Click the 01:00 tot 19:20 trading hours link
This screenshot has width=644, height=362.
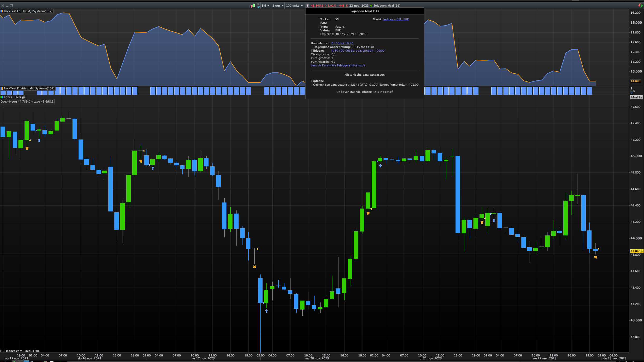point(342,43)
